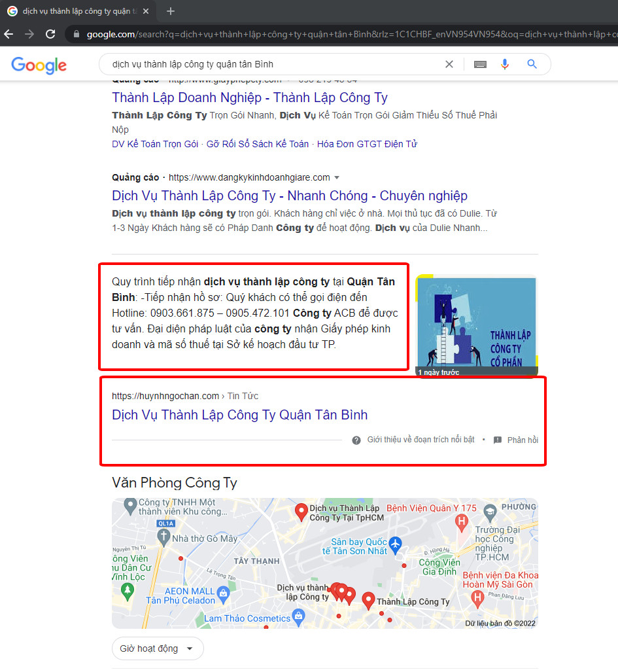Clear the search box with X icon
This screenshot has width=618, height=672.
[x=449, y=64]
